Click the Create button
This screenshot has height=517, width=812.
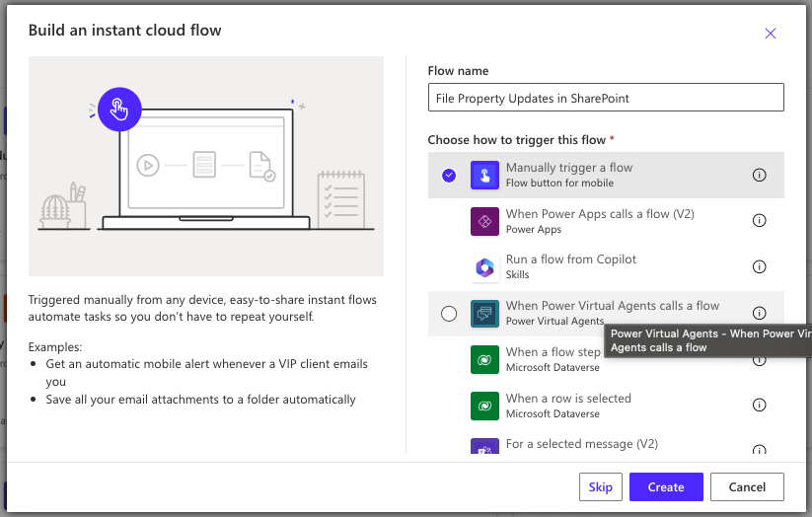pos(666,487)
